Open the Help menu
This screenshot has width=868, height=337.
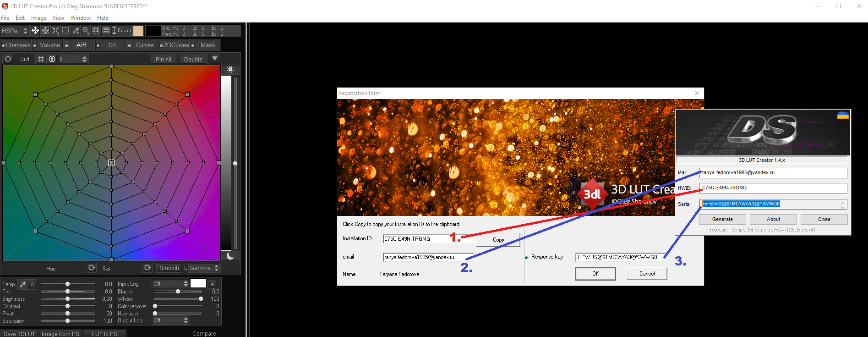click(x=103, y=18)
